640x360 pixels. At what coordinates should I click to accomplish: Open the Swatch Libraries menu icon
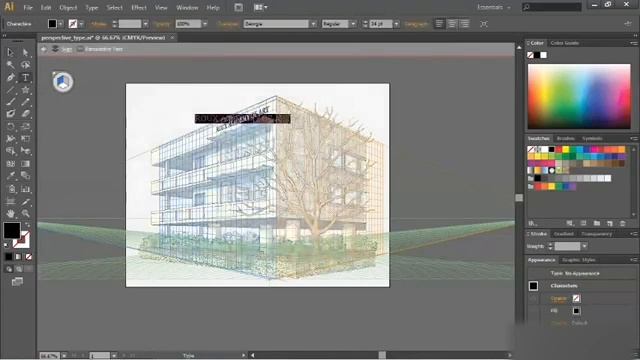click(x=532, y=223)
